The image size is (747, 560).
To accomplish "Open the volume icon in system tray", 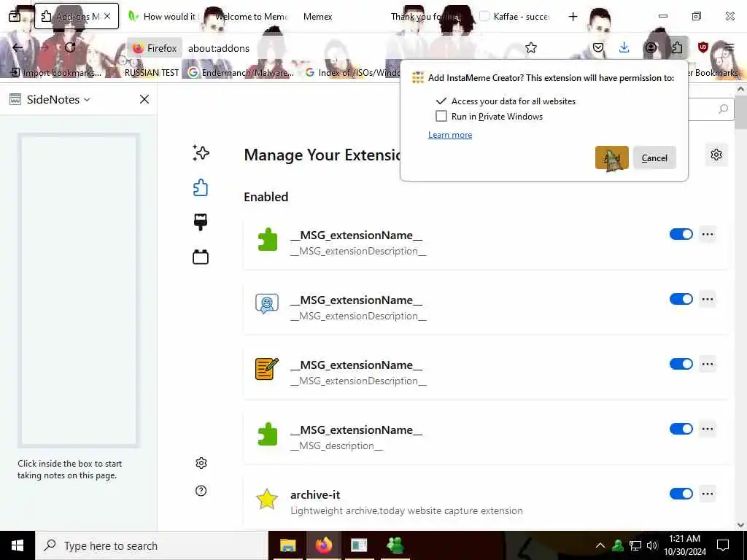I will [652, 545].
